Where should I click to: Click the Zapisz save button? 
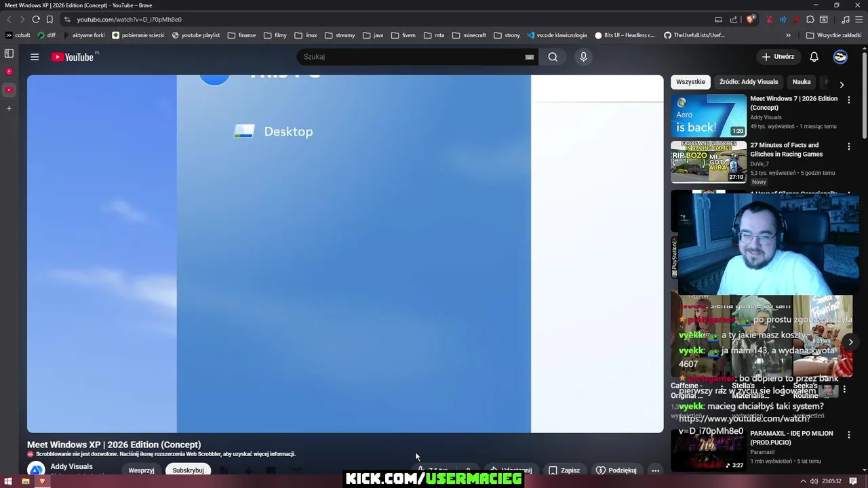[x=564, y=470]
